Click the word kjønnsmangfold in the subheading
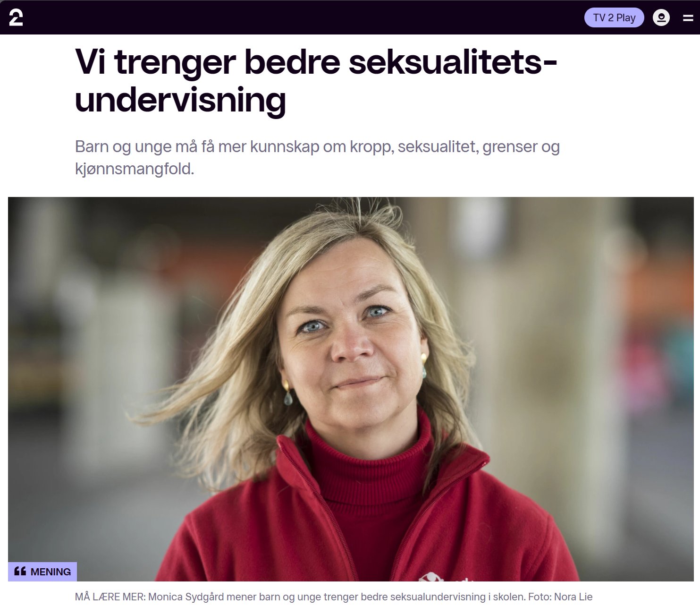 coord(135,169)
